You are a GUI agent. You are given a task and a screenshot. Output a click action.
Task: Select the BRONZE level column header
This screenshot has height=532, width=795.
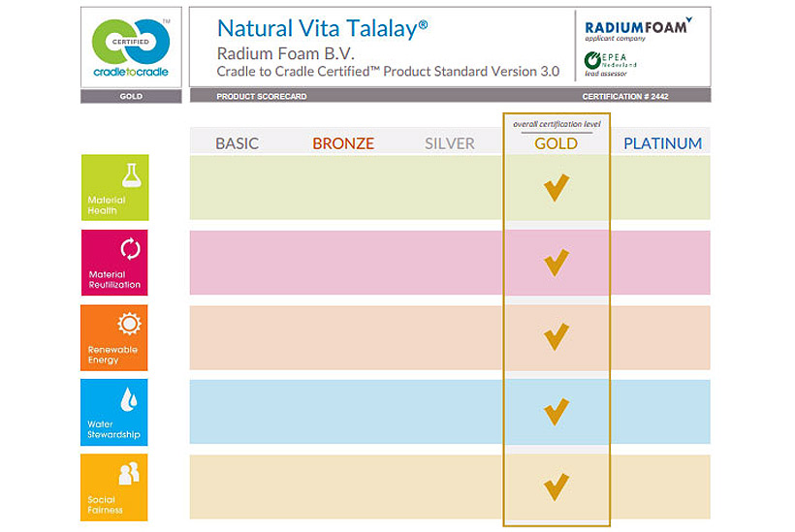[x=343, y=143]
